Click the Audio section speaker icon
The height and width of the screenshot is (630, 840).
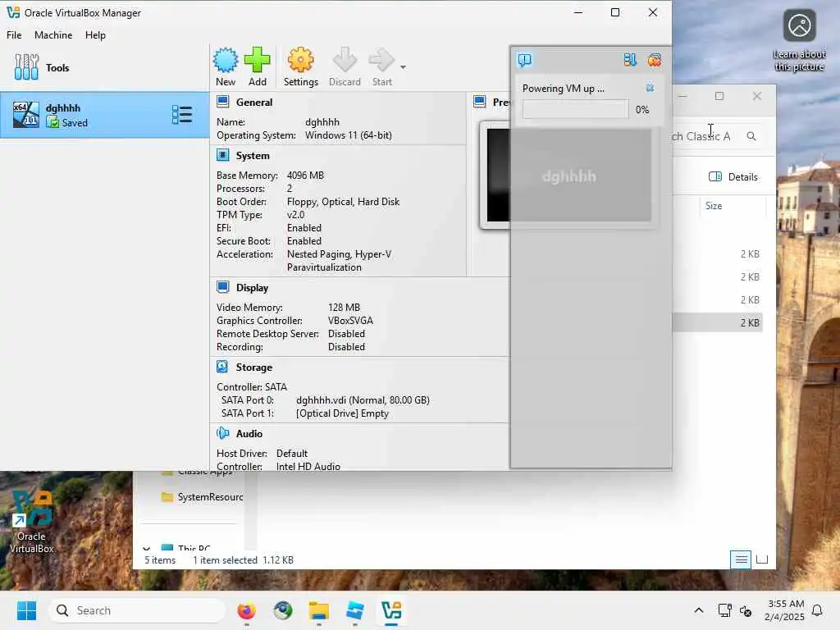click(x=223, y=433)
